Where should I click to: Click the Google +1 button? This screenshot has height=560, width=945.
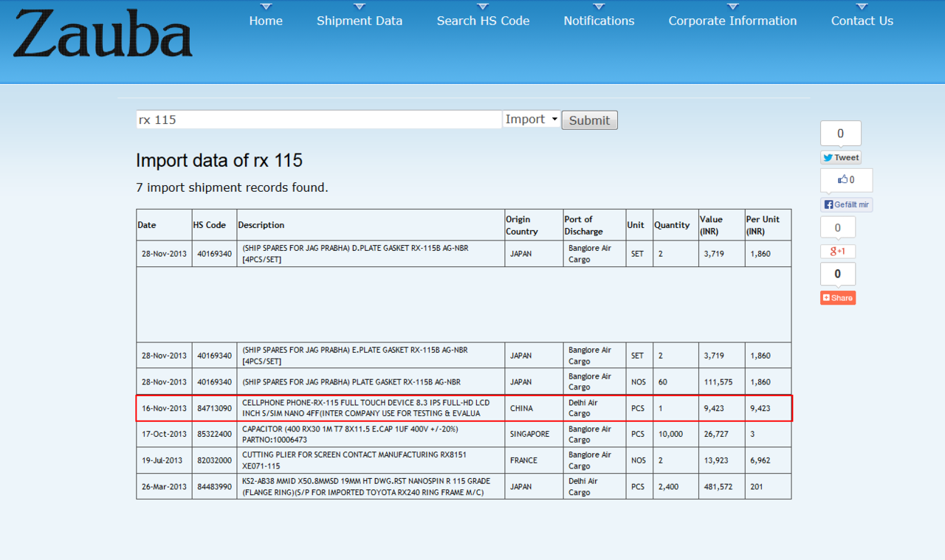(838, 252)
